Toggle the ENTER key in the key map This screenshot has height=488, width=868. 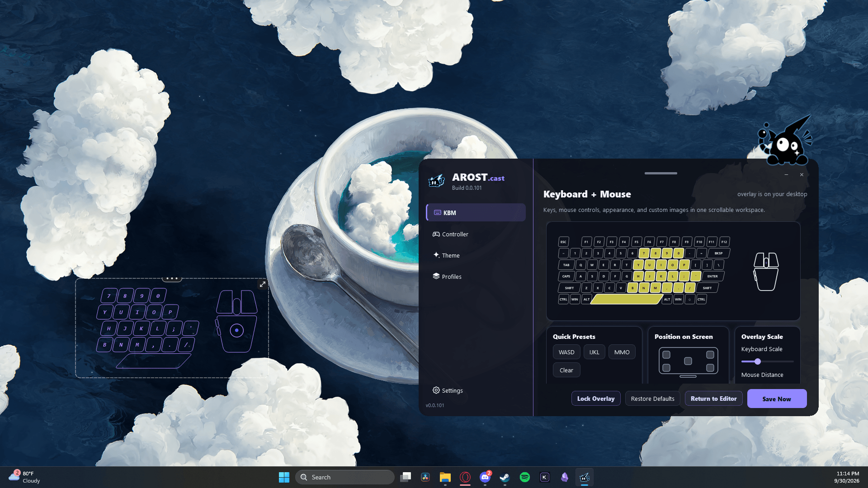(x=712, y=276)
